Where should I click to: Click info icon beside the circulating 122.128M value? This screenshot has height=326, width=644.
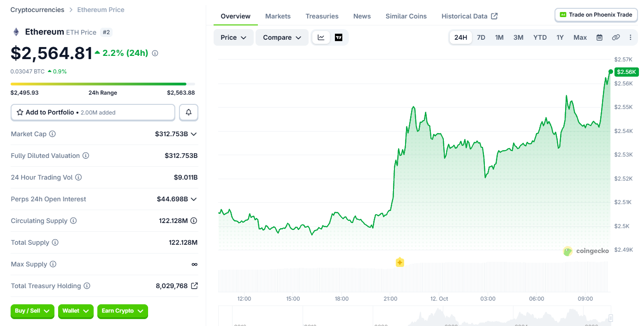[x=194, y=221]
